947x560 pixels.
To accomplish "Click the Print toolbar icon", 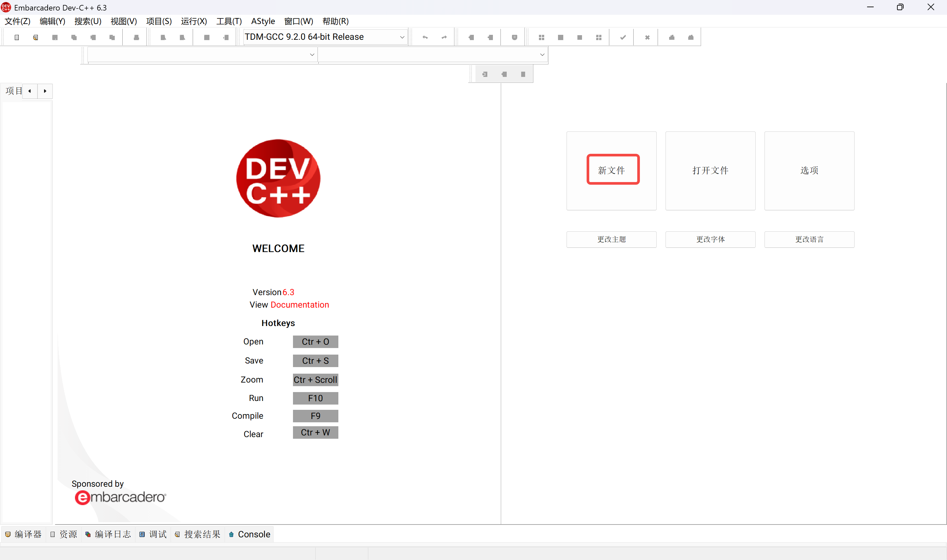I will [x=136, y=36].
